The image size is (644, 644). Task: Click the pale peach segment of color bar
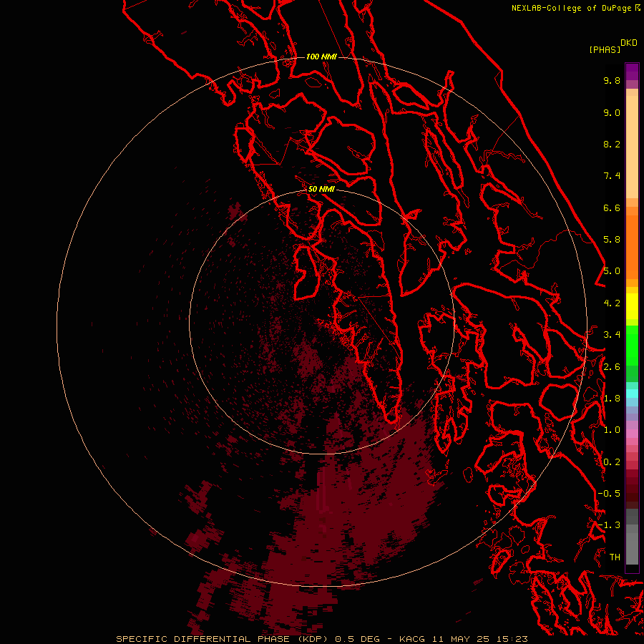click(632, 147)
